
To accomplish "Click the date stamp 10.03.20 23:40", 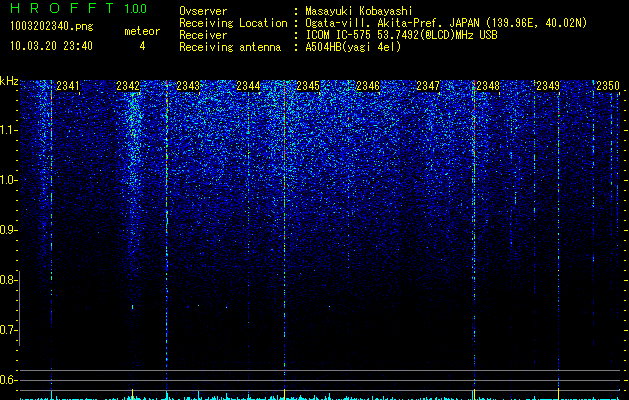I will pos(51,46).
